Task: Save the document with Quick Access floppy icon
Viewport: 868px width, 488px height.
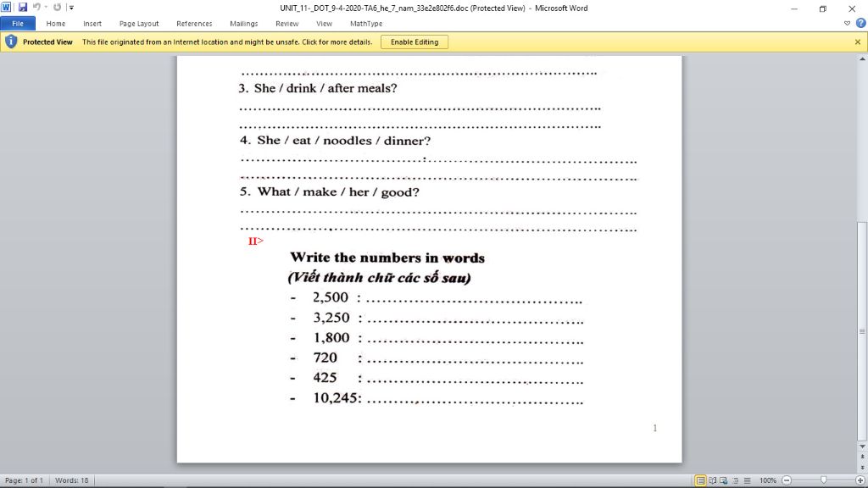Action: point(23,7)
